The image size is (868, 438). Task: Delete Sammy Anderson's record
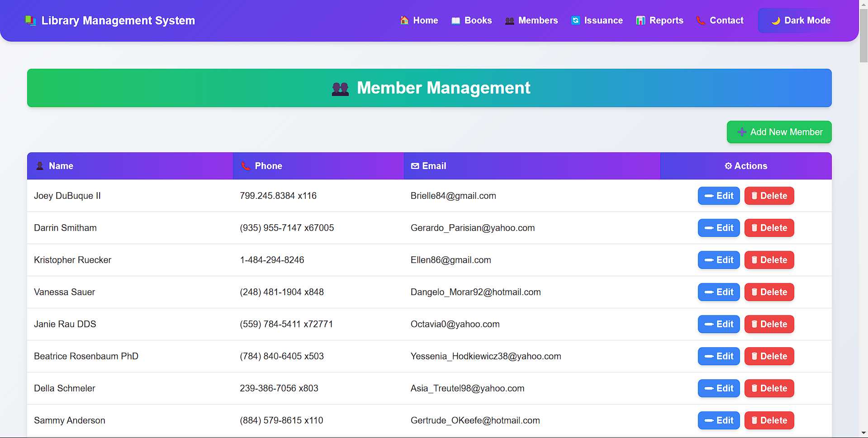pyautogui.click(x=769, y=420)
